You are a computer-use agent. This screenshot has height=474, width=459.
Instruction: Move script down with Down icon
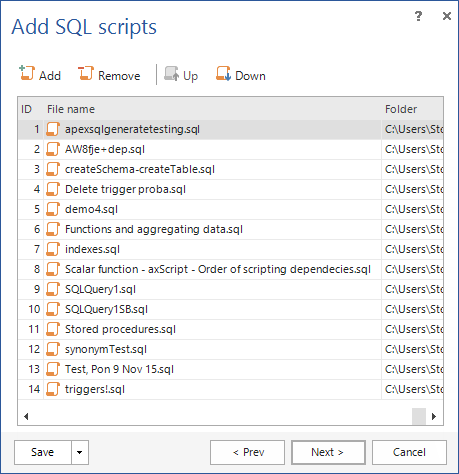point(223,73)
